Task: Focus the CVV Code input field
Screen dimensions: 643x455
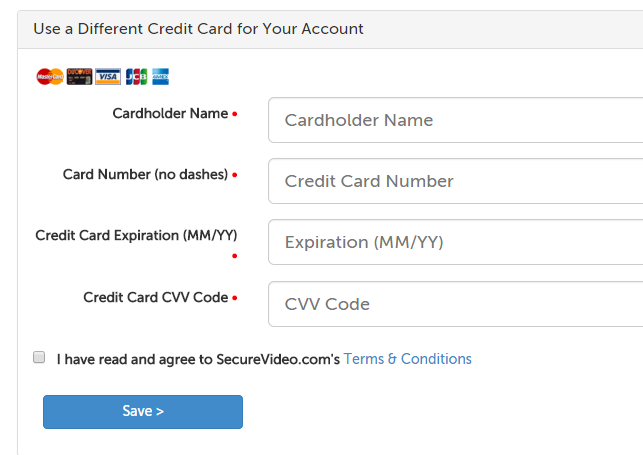Action: [x=456, y=304]
